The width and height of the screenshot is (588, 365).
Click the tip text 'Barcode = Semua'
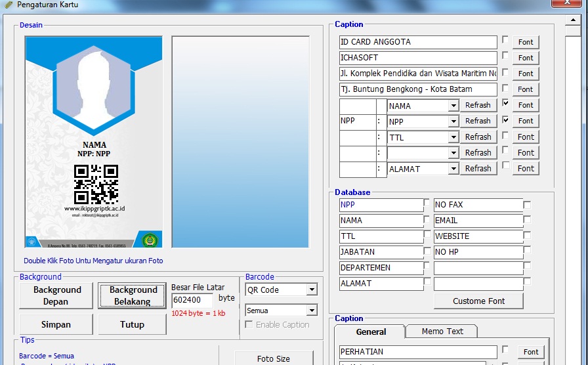click(x=47, y=356)
